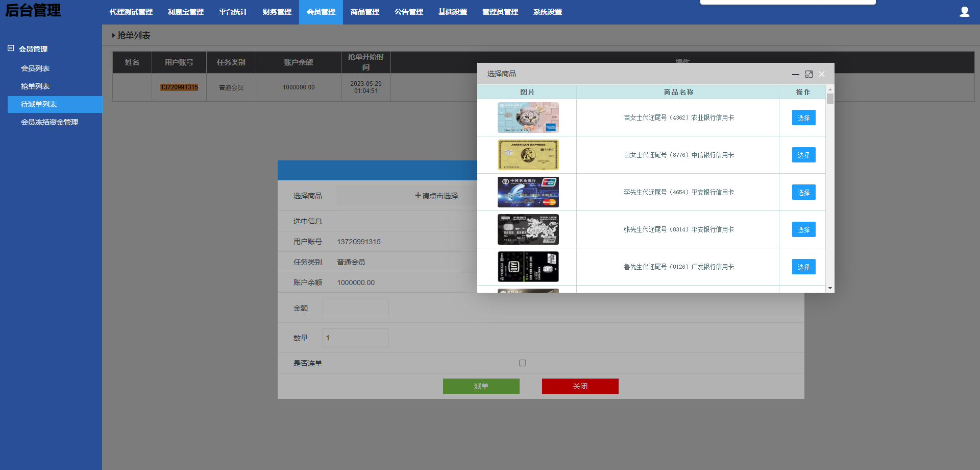Click the gold American Express card image

(528, 155)
